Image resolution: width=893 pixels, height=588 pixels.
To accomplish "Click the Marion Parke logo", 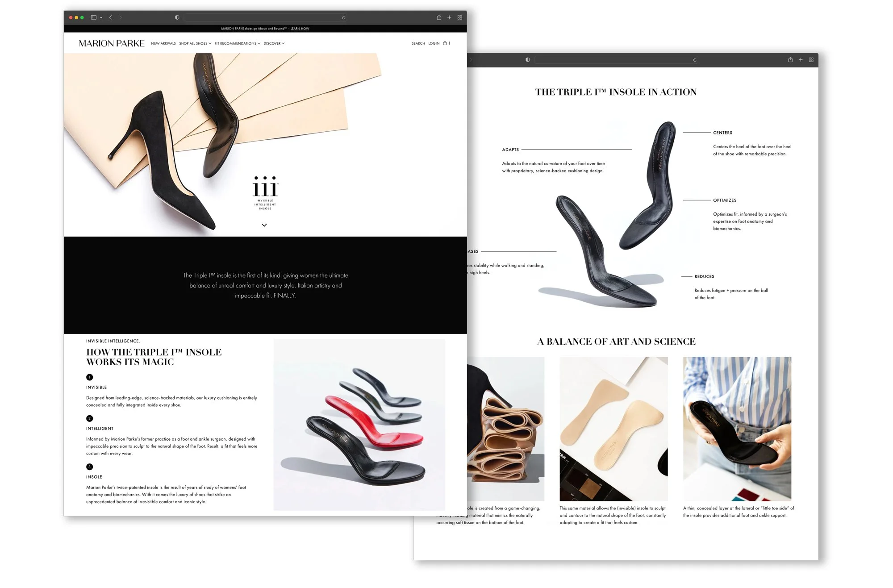I will coord(112,43).
